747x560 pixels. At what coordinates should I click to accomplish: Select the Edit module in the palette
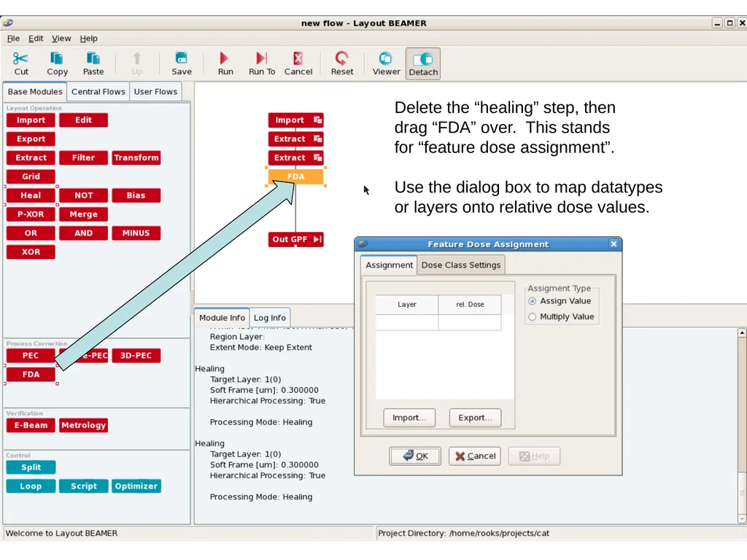pyautogui.click(x=83, y=120)
